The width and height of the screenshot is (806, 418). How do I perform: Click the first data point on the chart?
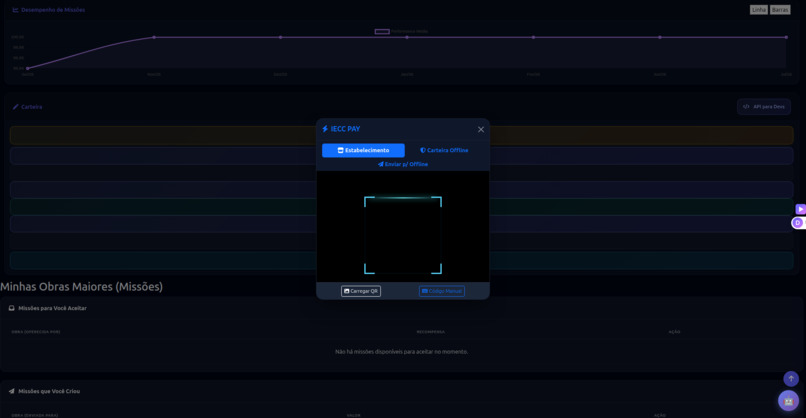click(28, 68)
